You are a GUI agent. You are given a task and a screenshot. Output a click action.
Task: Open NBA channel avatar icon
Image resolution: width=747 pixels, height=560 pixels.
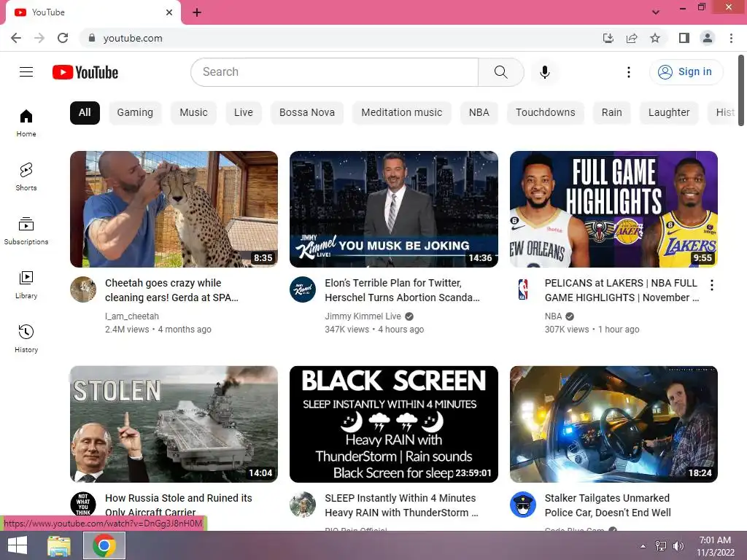522,289
